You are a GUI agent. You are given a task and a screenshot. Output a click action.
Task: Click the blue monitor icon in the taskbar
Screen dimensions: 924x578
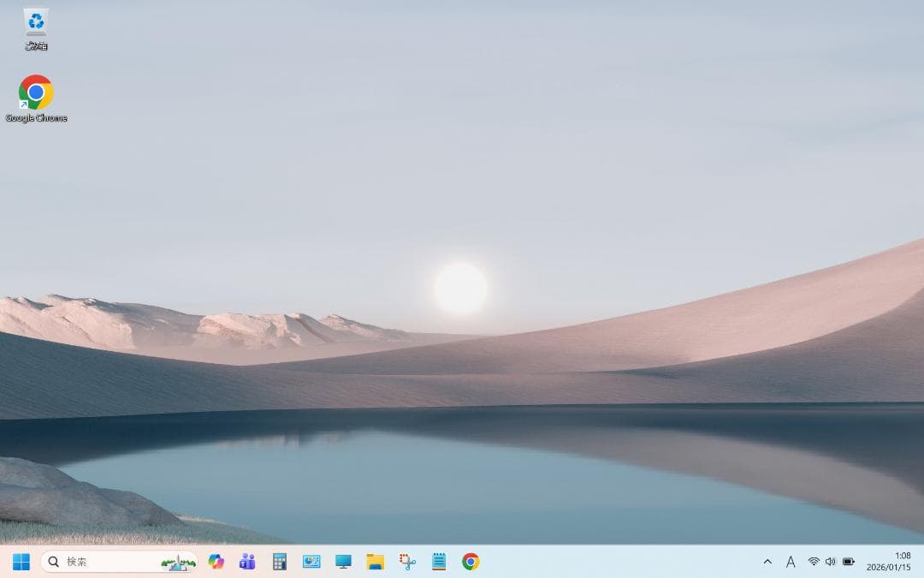coord(343,562)
